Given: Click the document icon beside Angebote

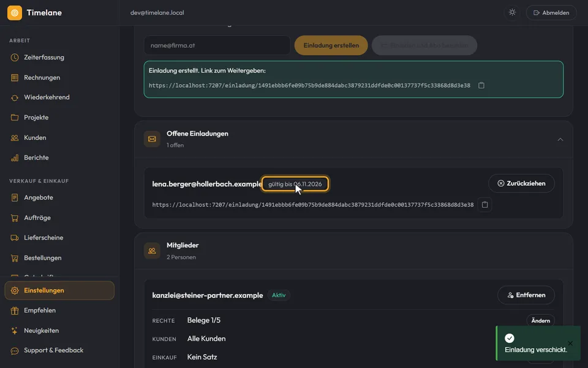Looking at the screenshot, I should click(x=15, y=197).
